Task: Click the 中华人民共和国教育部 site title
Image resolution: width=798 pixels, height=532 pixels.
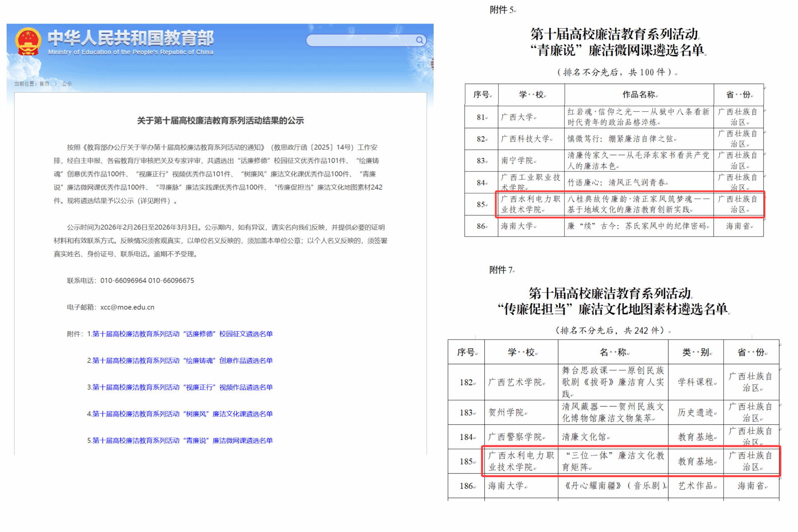Action: coord(131,38)
